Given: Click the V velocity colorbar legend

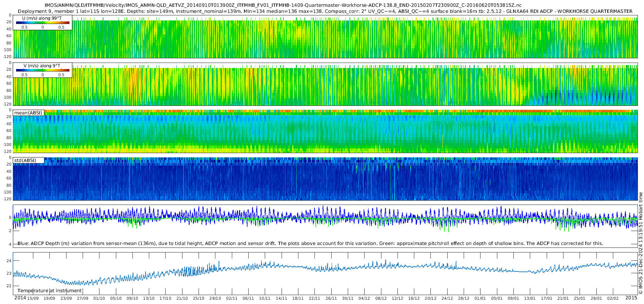Looking at the screenshot, I should pyautogui.click(x=43, y=70).
